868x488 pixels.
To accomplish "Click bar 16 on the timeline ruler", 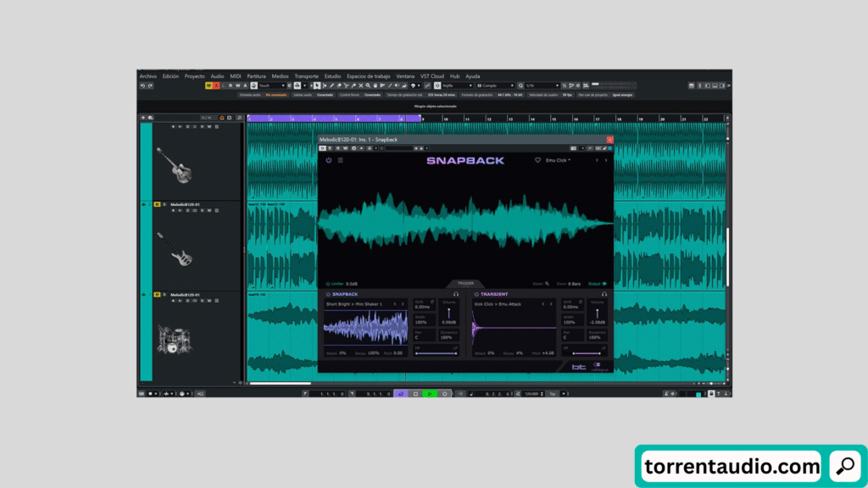I will click(576, 119).
